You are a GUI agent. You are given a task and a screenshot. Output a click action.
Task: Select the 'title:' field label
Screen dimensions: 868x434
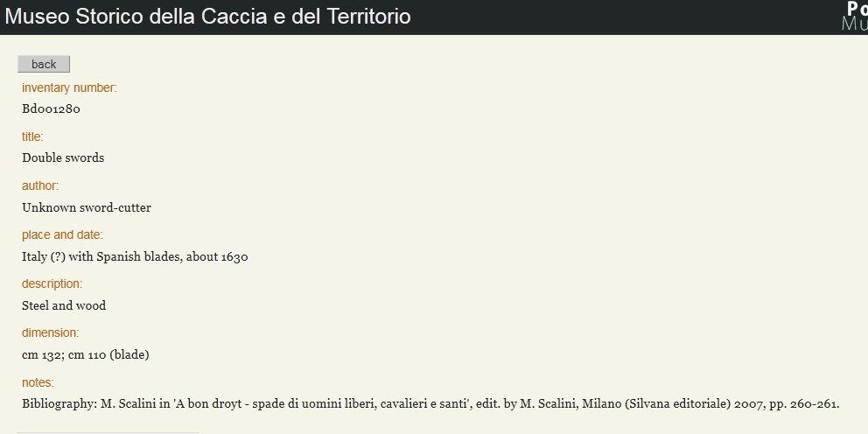pyautogui.click(x=32, y=136)
